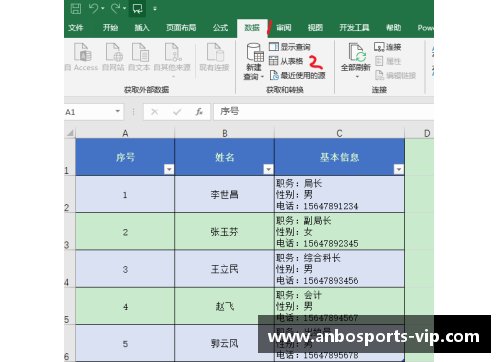This screenshot has width=500, height=362.
Task: Switch to the 插入 tab
Action: [142, 28]
